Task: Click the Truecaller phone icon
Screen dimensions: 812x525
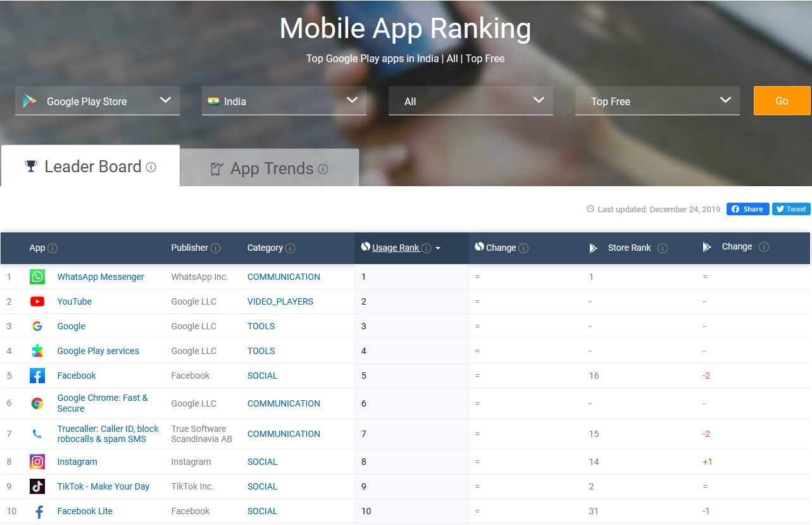Action: coord(37,434)
